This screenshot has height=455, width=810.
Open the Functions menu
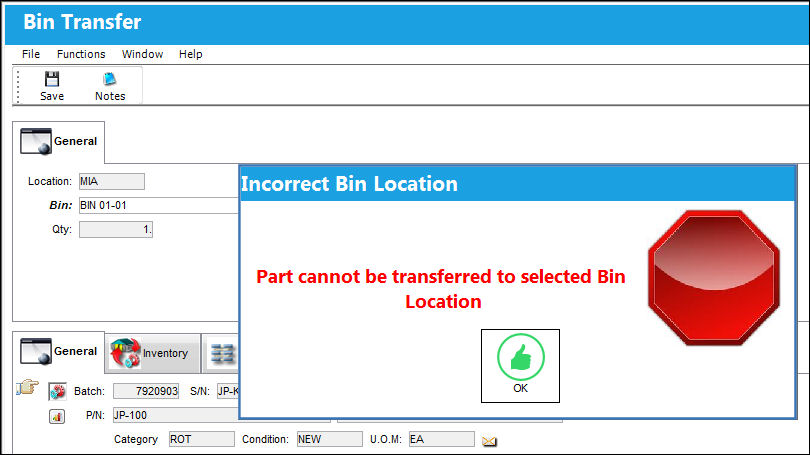coord(81,54)
